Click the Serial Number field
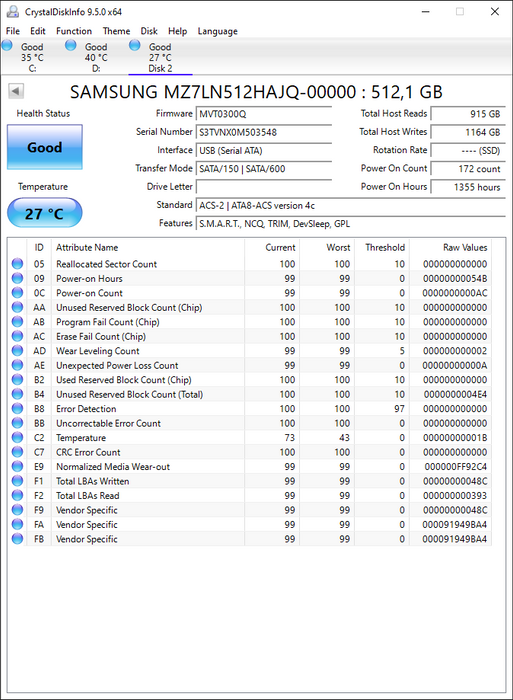Screen dimensions: 513x700 tap(263, 132)
